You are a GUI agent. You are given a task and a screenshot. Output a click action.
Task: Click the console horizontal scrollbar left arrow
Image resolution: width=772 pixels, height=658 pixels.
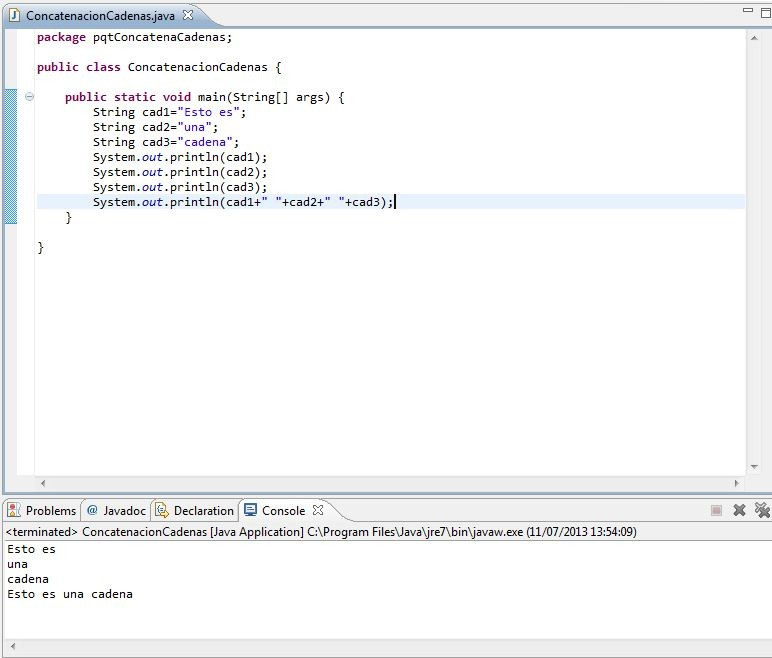click(x=10, y=648)
